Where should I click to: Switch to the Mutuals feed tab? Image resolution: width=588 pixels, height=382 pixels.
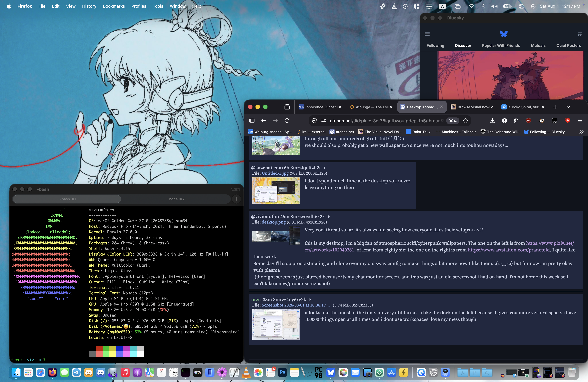coord(538,45)
